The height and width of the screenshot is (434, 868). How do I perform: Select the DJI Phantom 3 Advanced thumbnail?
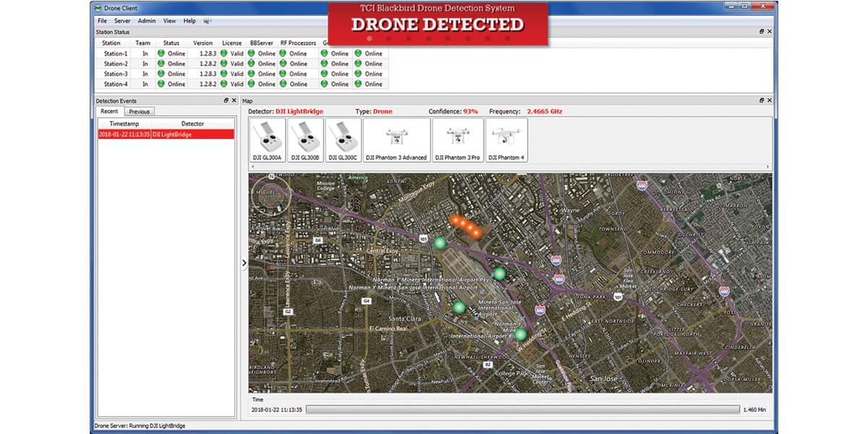point(396,140)
